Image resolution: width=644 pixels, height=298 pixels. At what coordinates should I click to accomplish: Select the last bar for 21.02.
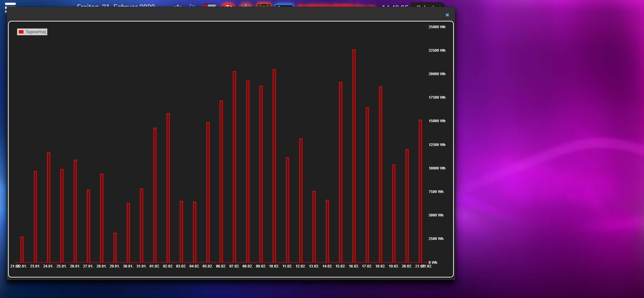[420, 191]
